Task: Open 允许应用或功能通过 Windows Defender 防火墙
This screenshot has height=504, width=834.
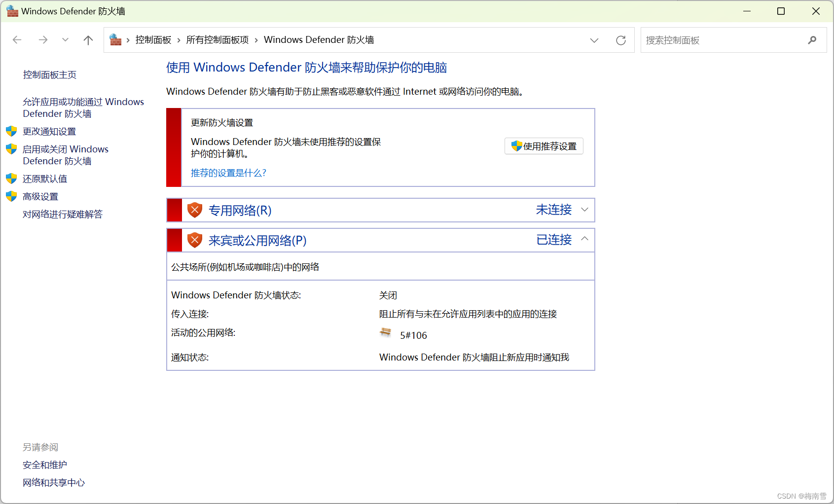Action: [x=83, y=108]
